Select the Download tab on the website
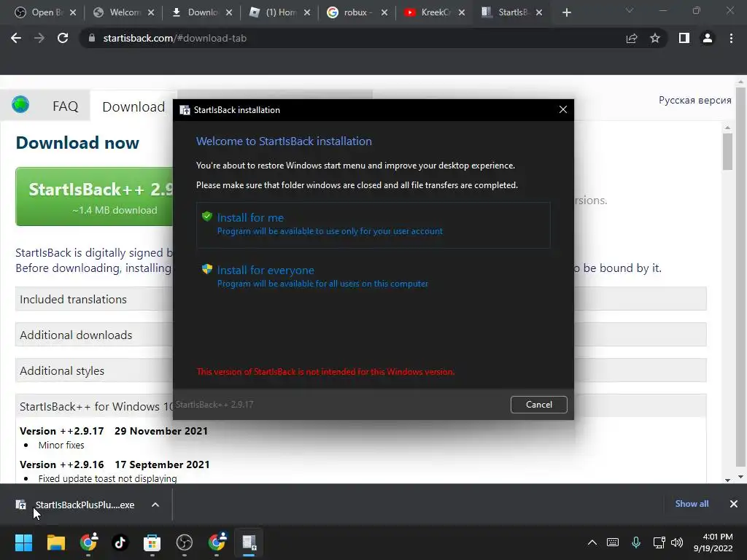This screenshot has width=747, height=560. 133,106
